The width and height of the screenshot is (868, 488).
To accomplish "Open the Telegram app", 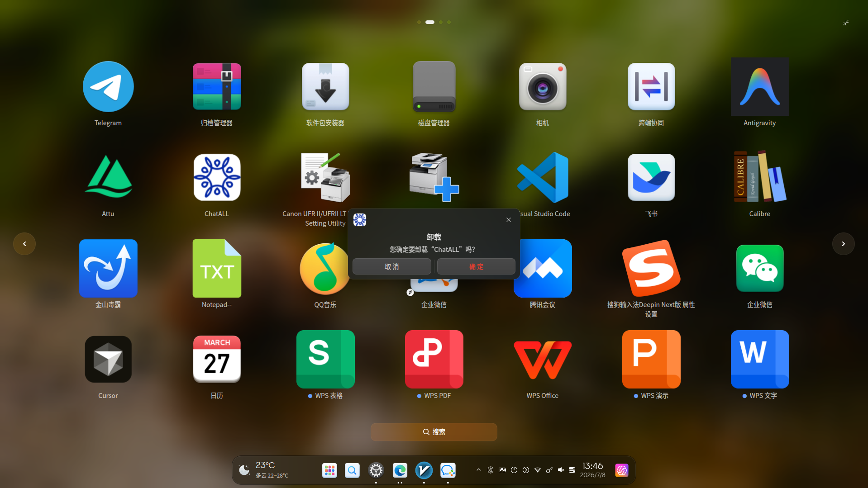I will coord(108,87).
